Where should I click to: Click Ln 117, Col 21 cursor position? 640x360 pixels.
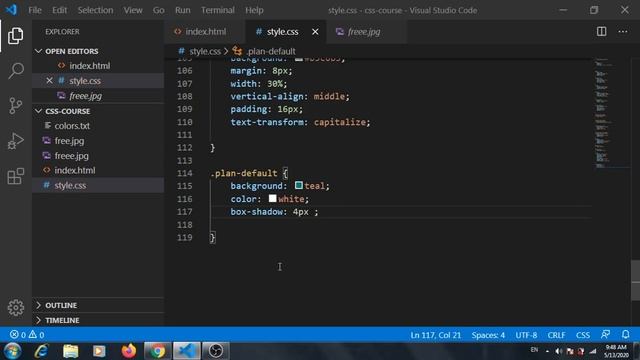pos(436,335)
